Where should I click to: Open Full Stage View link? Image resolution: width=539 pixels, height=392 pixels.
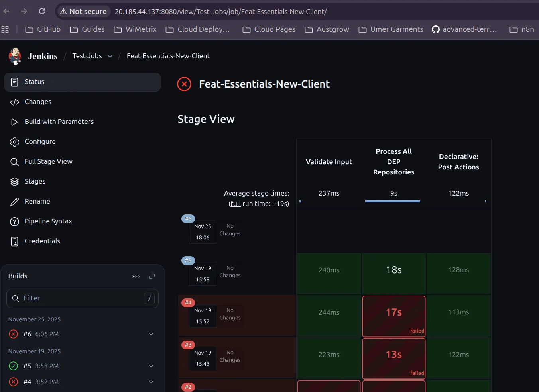tap(48, 162)
